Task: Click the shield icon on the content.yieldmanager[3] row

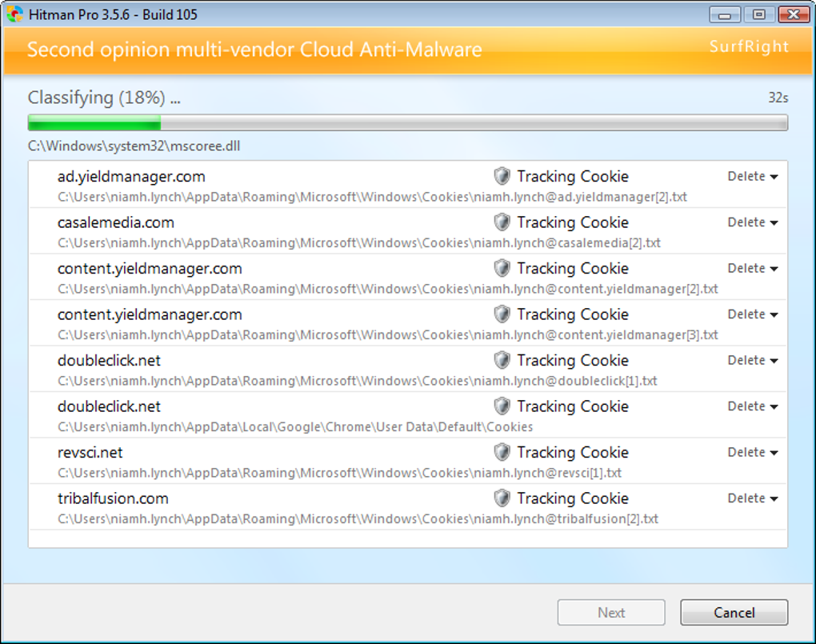Action: point(502,314)
